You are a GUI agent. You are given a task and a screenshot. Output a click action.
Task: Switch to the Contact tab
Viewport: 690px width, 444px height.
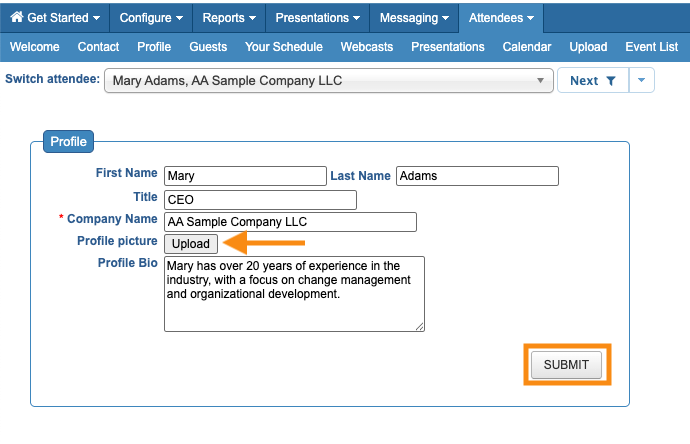click(x=98, y=47)
